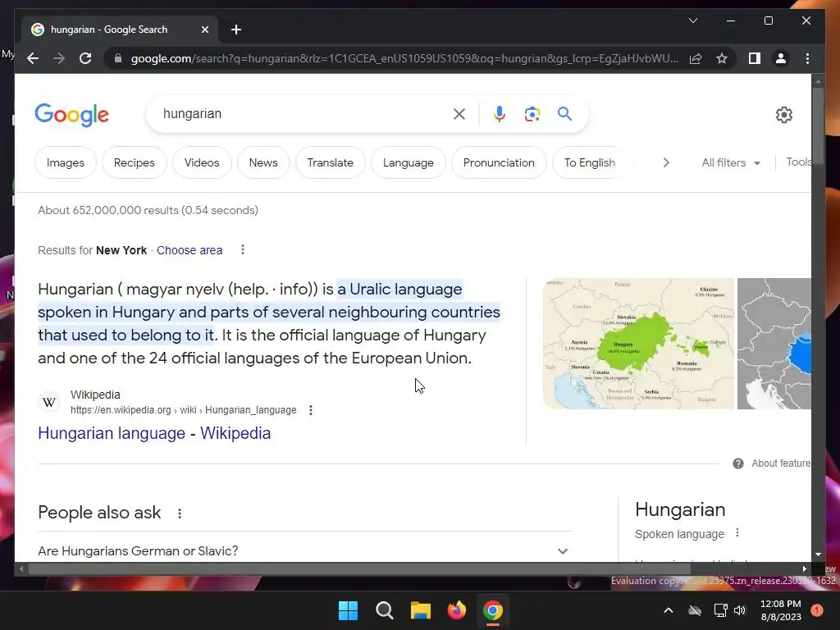Open the green Hungarian language map thumbnail
This screenshot has height=630, width=840.
coord(638,344)
